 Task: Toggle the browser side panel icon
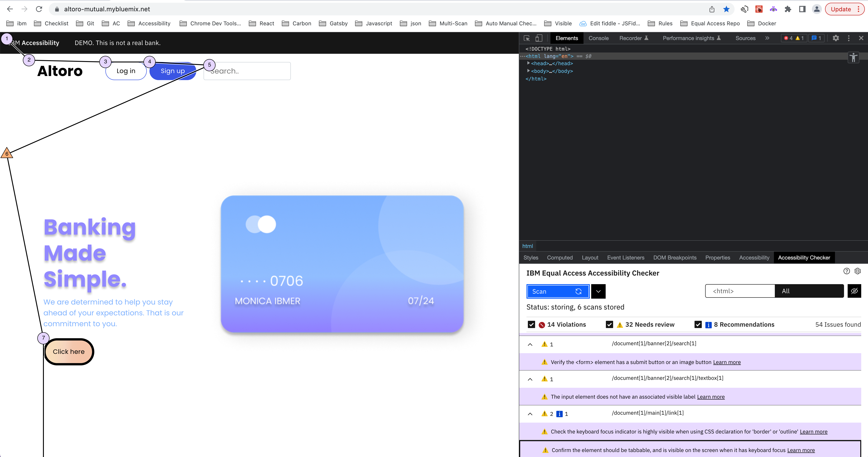coord(802,9)
